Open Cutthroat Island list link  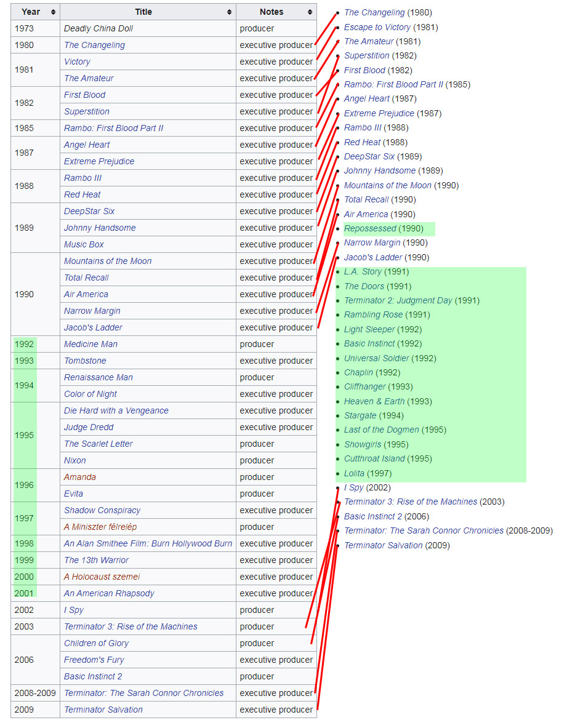tap(374, 458)
